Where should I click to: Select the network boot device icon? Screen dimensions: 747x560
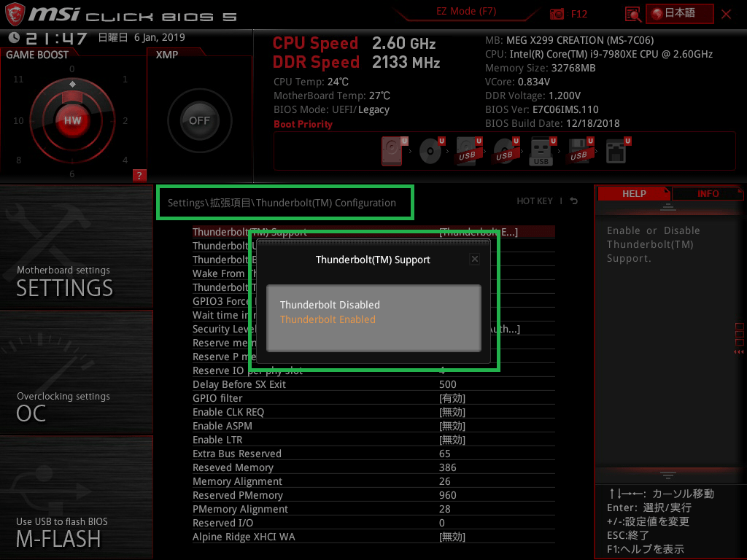(617, 151)
